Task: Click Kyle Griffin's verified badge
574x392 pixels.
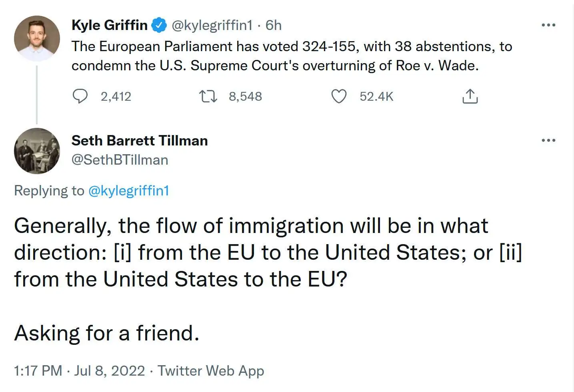Action: (159, 25)
